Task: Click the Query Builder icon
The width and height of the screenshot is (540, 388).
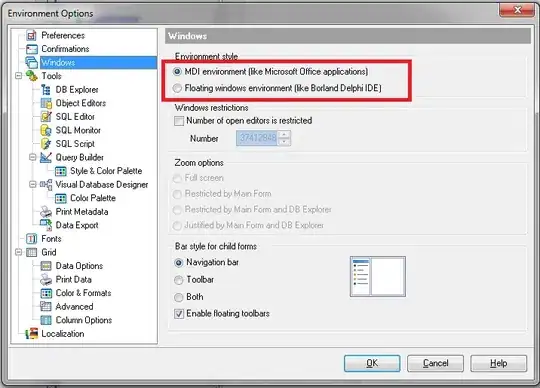Action: click(46, 157)
